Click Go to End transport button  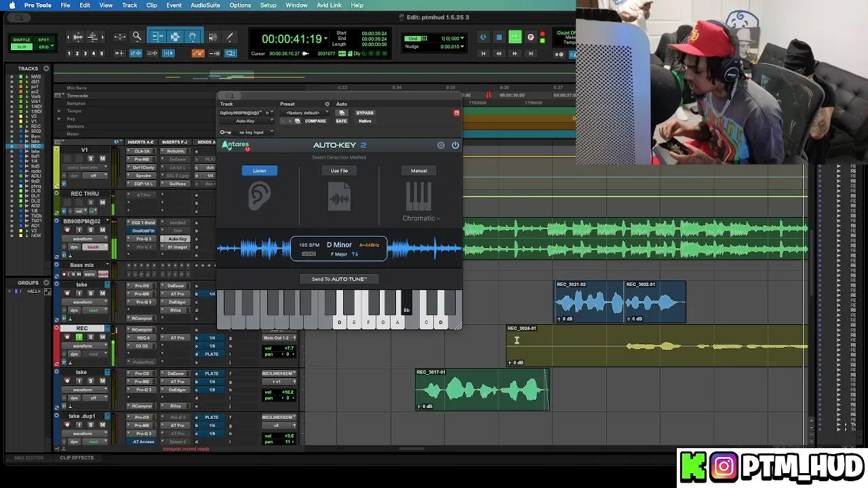(530, 54)
